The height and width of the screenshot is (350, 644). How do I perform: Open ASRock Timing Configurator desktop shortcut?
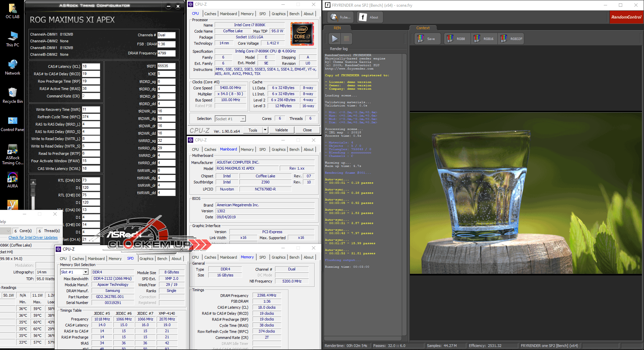pos(12,154)
